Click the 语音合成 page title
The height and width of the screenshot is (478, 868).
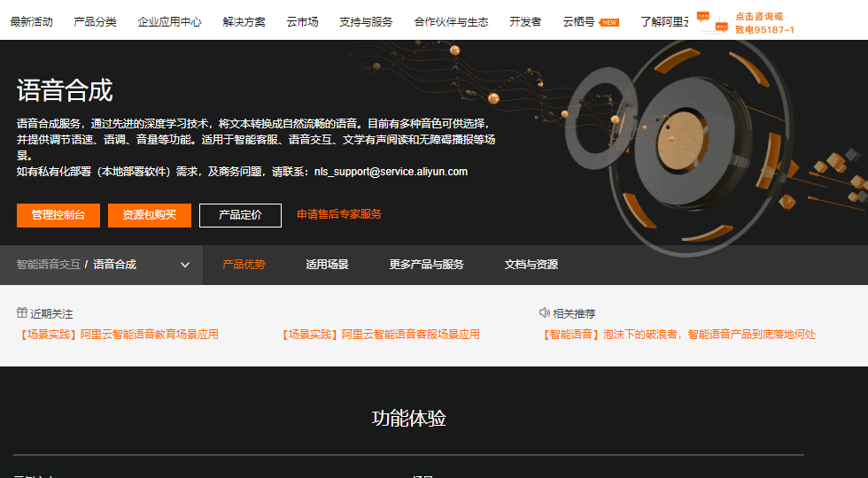[65, 90]
